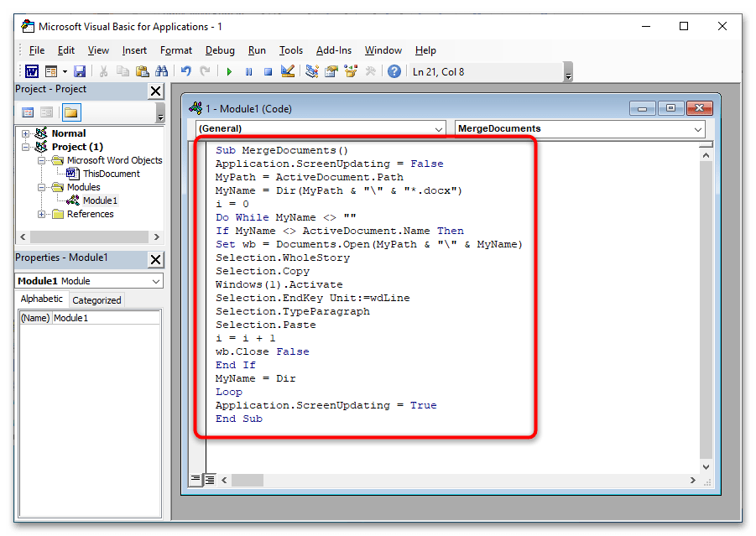756x536 pixels.
Task: Click the Break pause icon
Action: coord(248,72)
